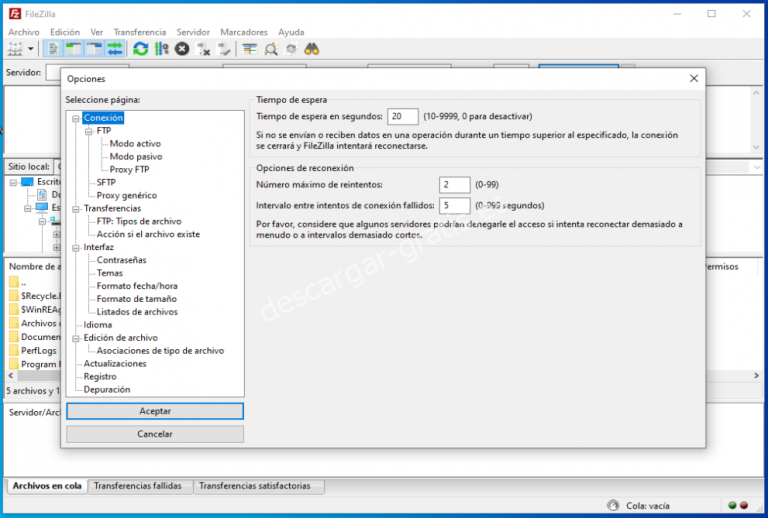Switch to Archivos en cola tab
Screen dimensions: 768x518
click(47, 486)
